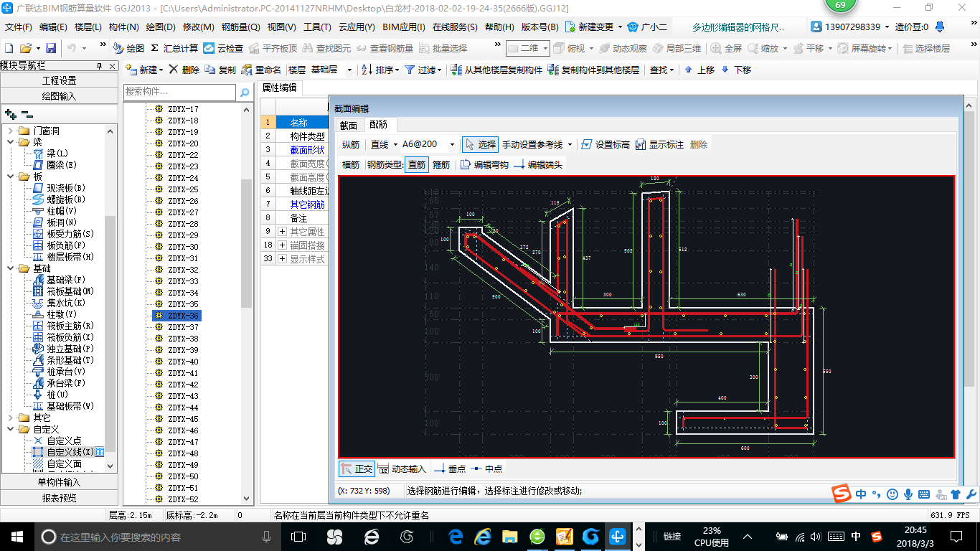Click the 报表预览 panel button
This screenshot has width=980, height=551.
click(x=59, y=498)
